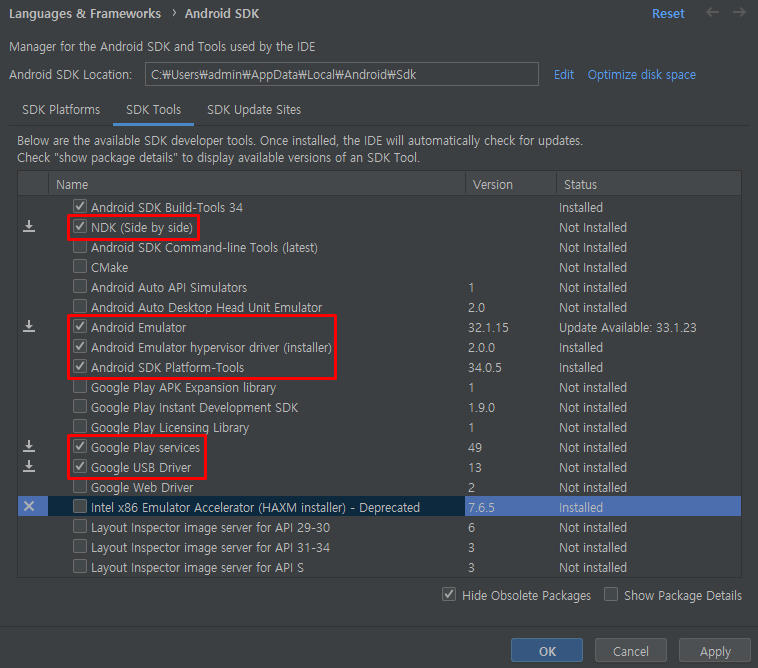The width and height of the screenshot is (758, 668).
Task: Uncheck Android SDK Build-Tools 34
Action: pos(80,206)
